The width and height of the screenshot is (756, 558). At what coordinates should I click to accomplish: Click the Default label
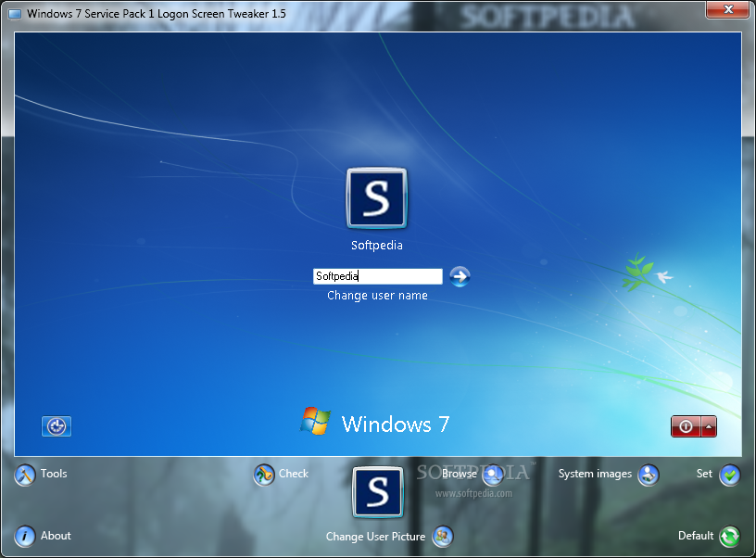tap(696, 536)
